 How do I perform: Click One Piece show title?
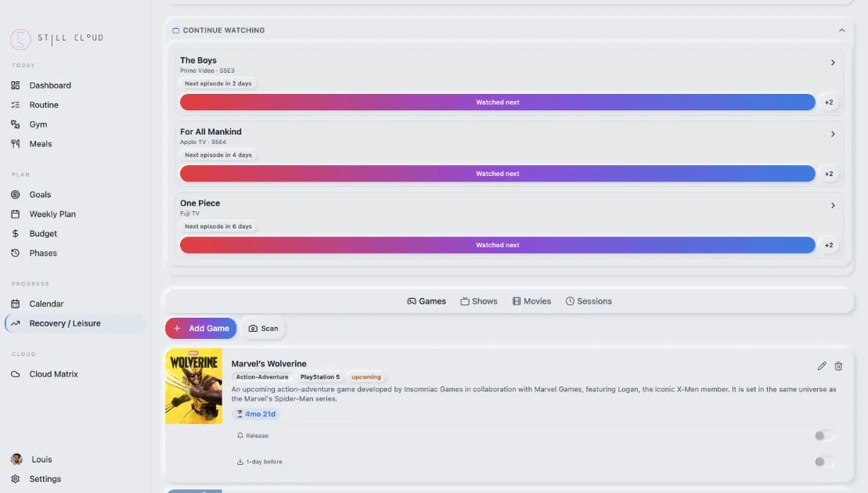coord(200,203)
